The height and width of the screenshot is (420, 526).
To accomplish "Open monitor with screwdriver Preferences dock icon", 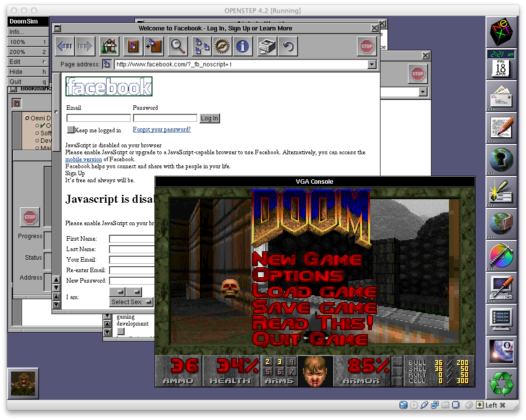I will pos(501,287).
